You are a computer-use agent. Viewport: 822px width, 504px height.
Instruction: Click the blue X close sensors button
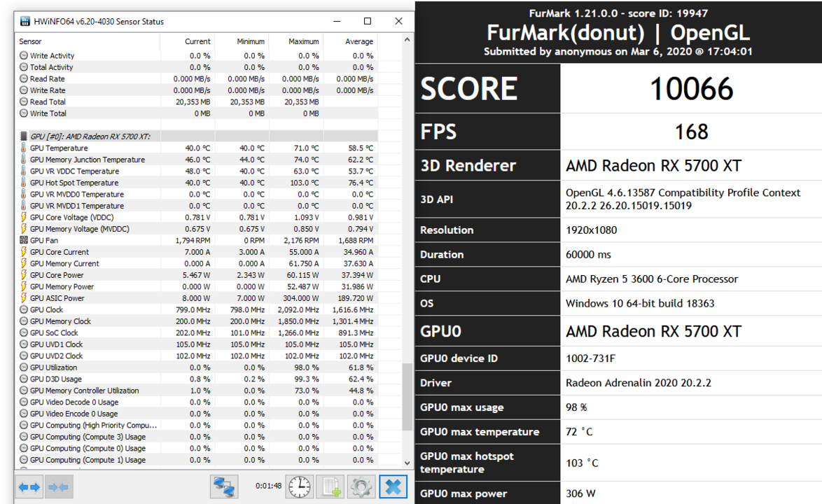click(393, 487)
